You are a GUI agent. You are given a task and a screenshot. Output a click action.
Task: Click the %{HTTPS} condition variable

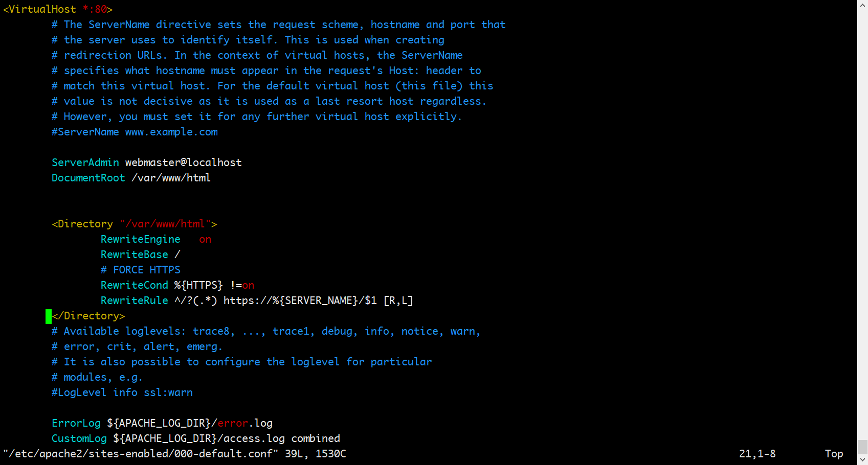coord(198,285)
